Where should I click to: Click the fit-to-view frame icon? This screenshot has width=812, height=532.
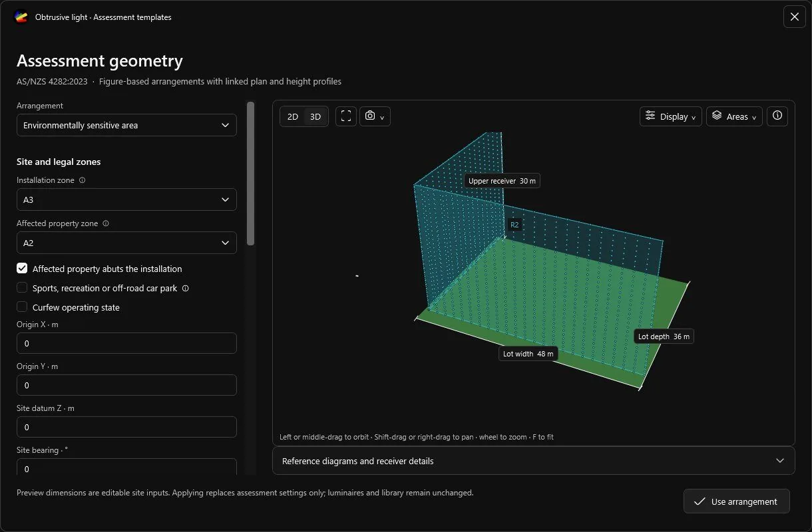pyautogui.click(x=346, y=116)
